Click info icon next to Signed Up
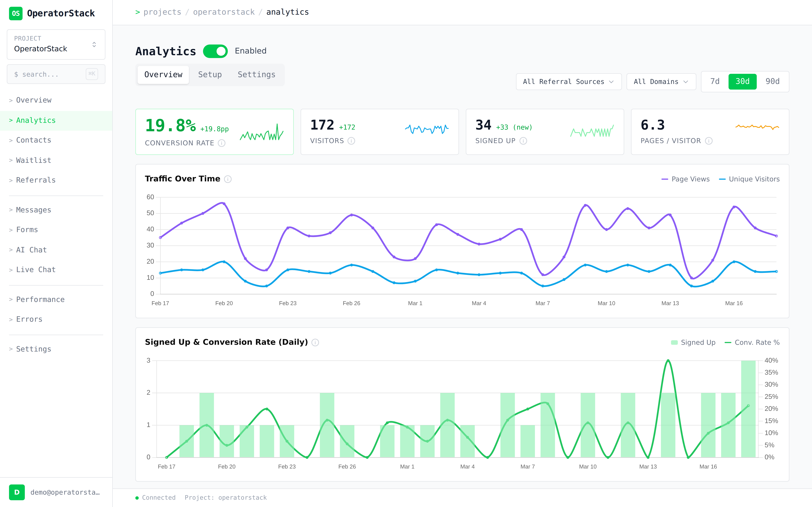Image resolution: width=812 pixels, height=507 pixels. tap(523, 141)
